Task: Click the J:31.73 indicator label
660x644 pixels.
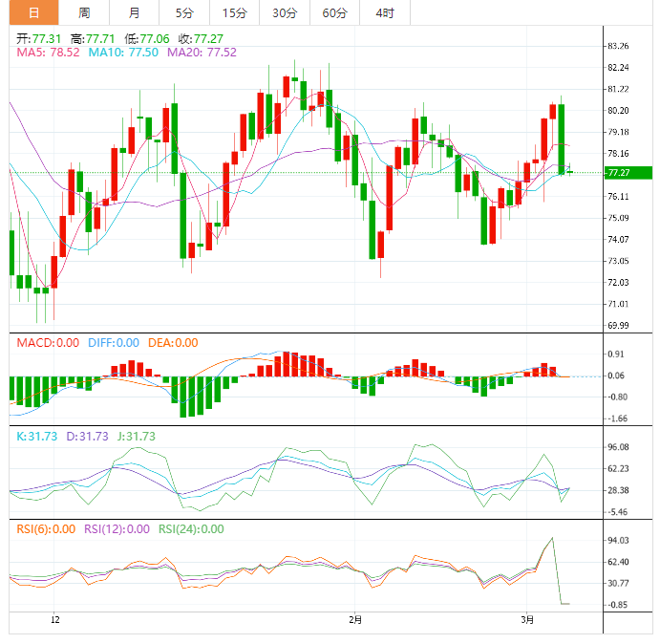Action: (x=137, y=437)
